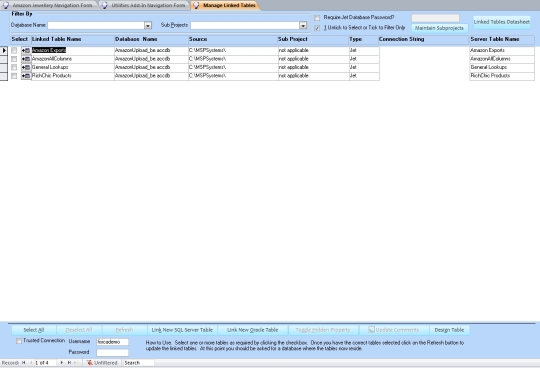Click the Database Name filter text box
Image resolution: width=540 pixels, height=368 pixels.
tap(96, 25)
